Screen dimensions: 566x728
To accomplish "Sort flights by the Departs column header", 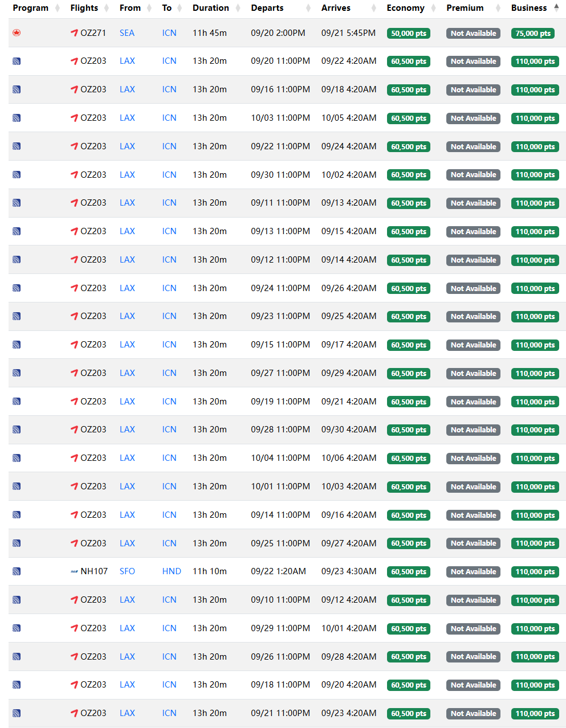I will [267, 8].
